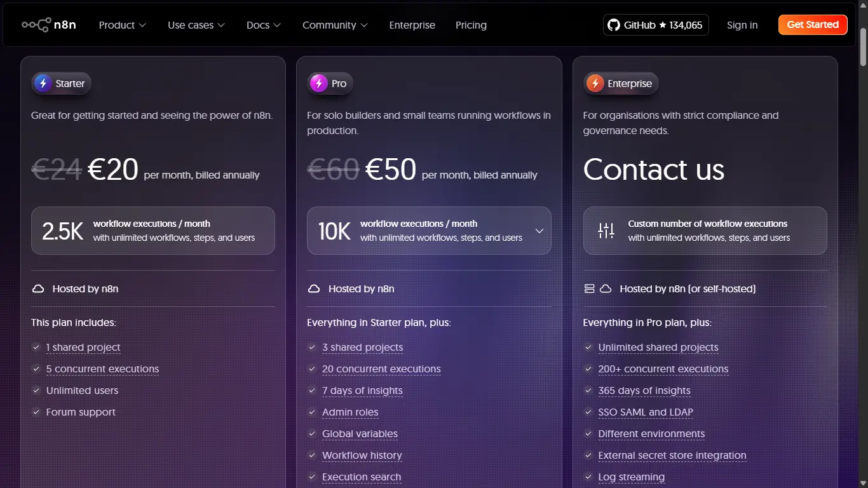Go to the Enterprise nav item

pyautogui.click(x=412, y=25)
